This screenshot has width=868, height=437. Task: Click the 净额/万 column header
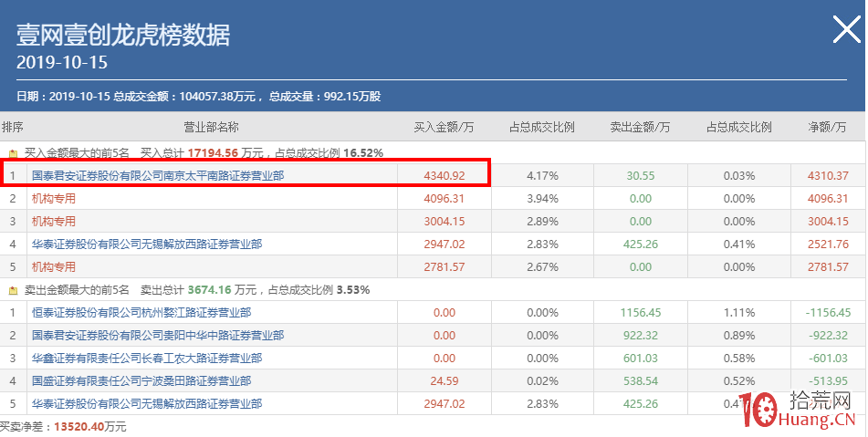click(x=828, y=127)
